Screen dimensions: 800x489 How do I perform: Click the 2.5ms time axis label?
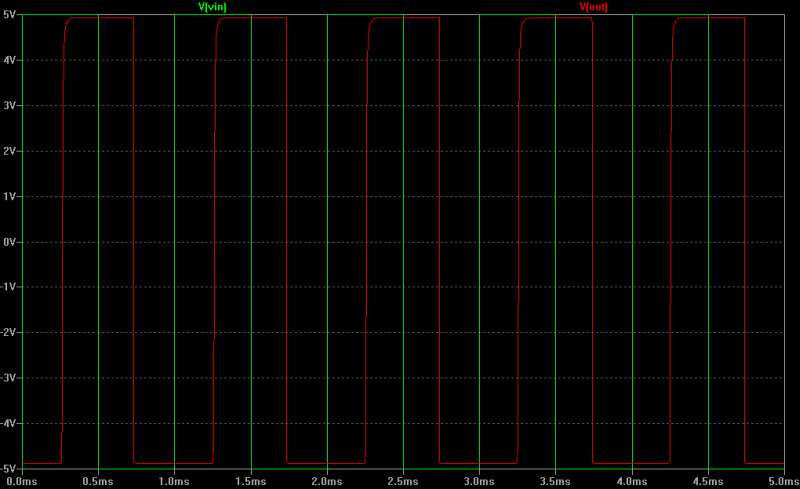pyautogui.click(x=403, y=481)
